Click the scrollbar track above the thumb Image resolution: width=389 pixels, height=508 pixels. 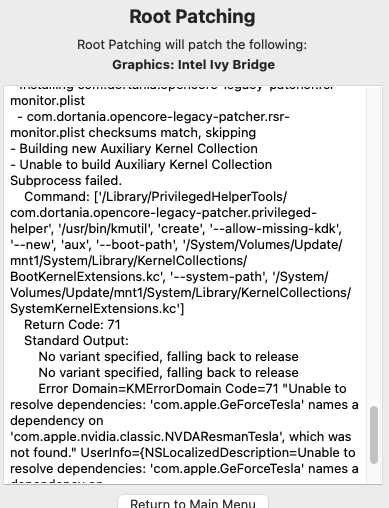pyautogui.click(x=374, y=246)
